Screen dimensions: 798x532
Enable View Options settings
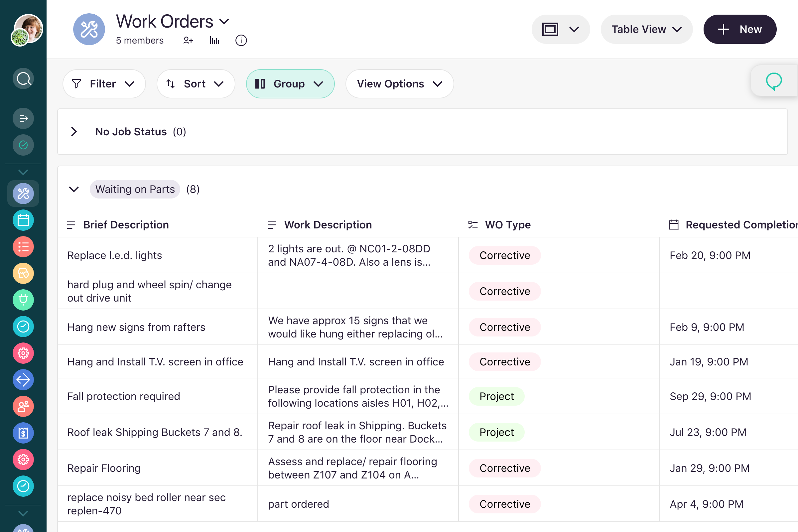click(x=399, y=84)
